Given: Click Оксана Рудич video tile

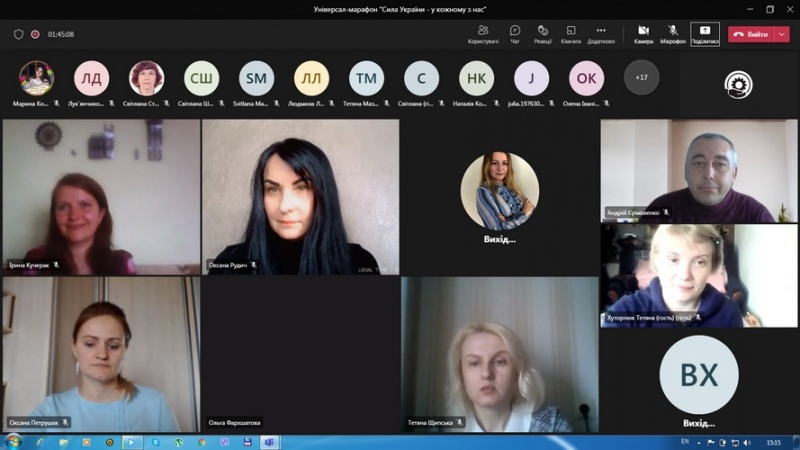Looking at the screenshot, I should click(300, 197).
